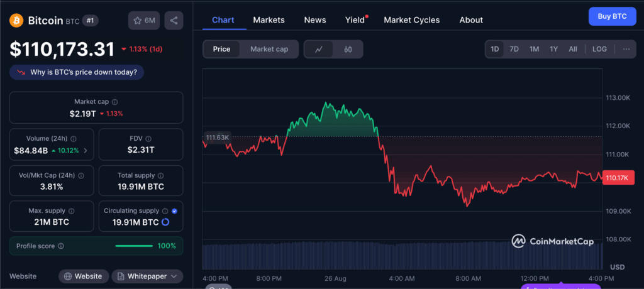Click the share icon button
Screen dimensions: 644x289
click(174, 21)
